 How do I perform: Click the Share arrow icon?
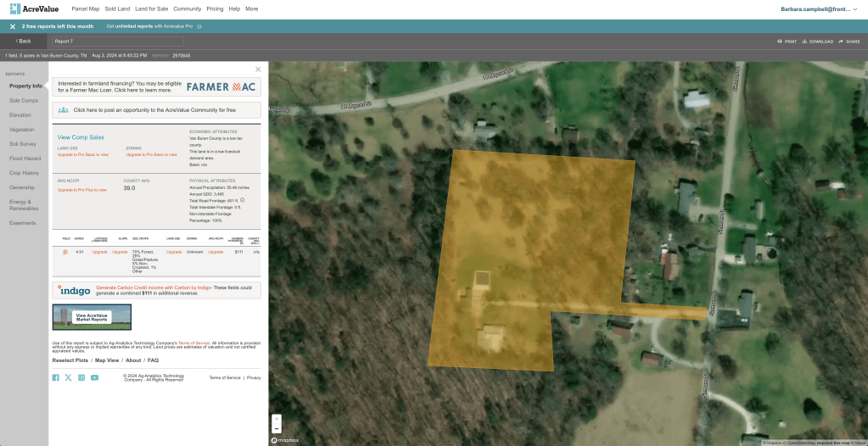tap(841, 41)
